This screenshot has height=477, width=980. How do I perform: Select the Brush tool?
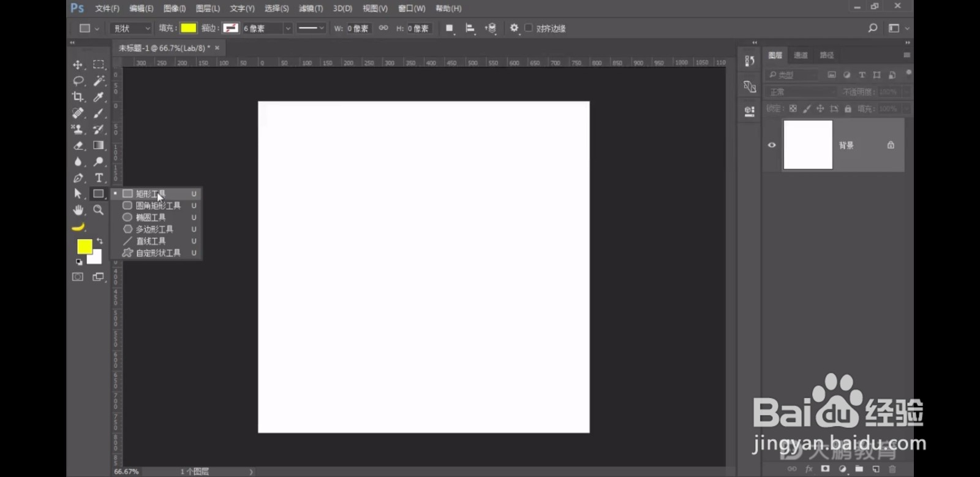tap(98, 113)
